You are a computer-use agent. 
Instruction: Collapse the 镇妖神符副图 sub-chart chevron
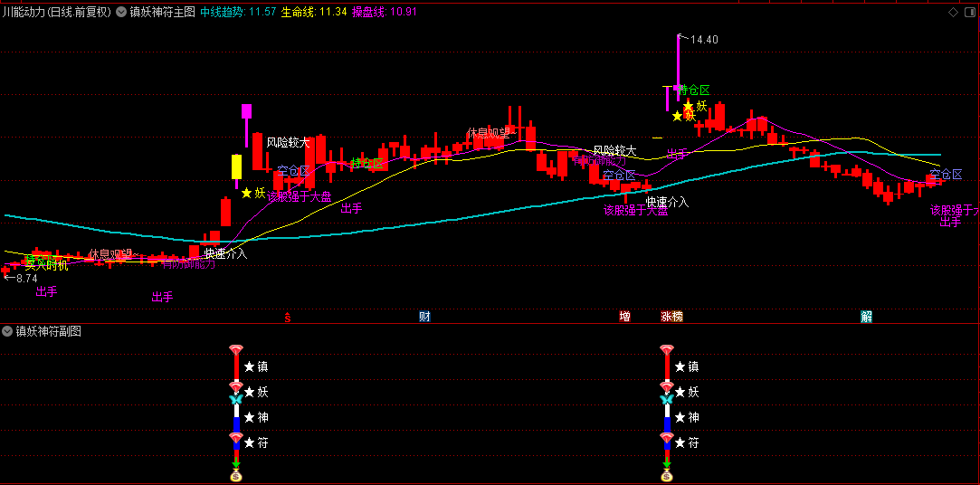(7, 331)
